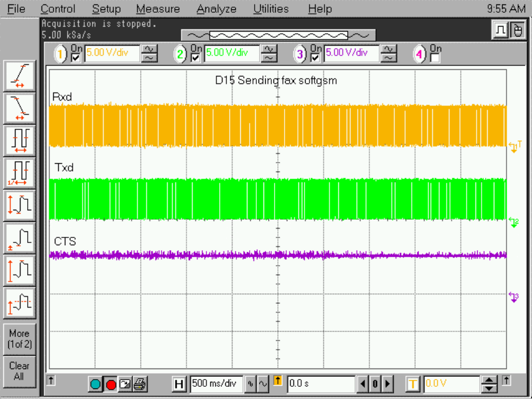Reset horizontal position with 0 button

[375, 384]
